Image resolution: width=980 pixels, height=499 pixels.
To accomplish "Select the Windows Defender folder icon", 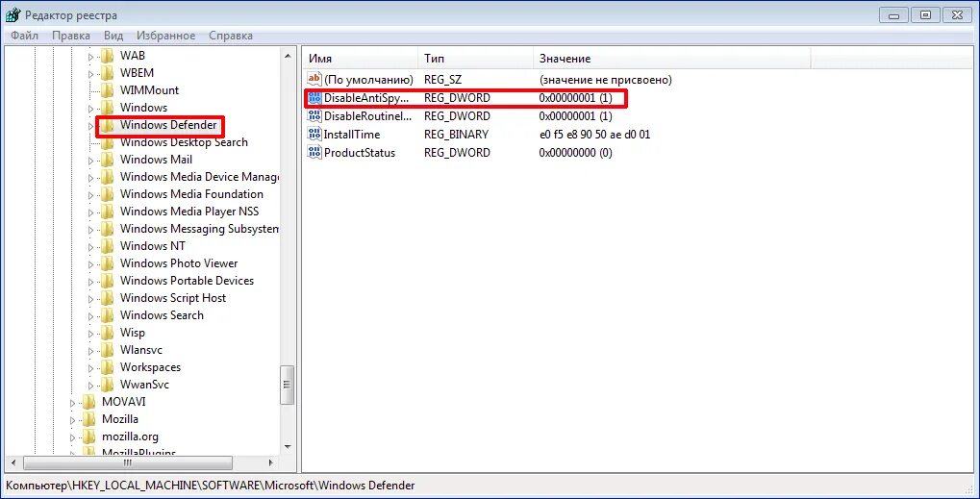I will (107, 125).
